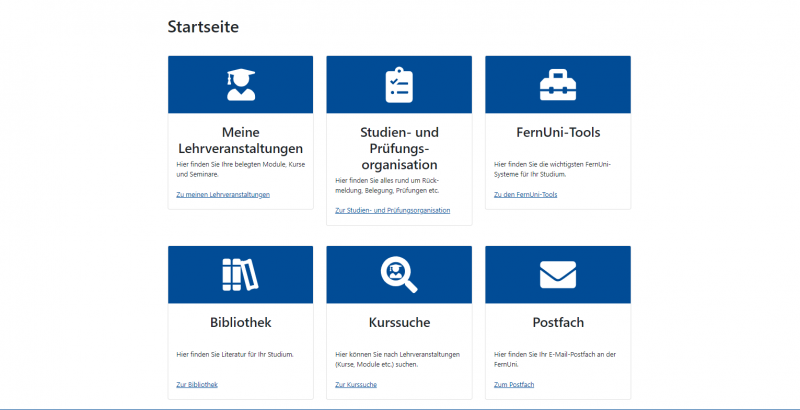Click the heading Studien- und Prüfungsorganisation
Screen dimensions: 800x410
(x=399, y=148)
